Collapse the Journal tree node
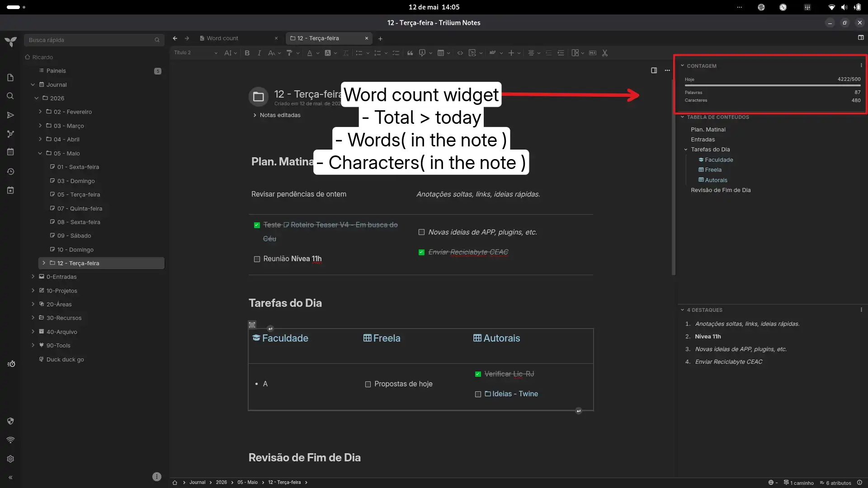Image resolution: width=868 pixels, height=488 pixels. (33, 85)
